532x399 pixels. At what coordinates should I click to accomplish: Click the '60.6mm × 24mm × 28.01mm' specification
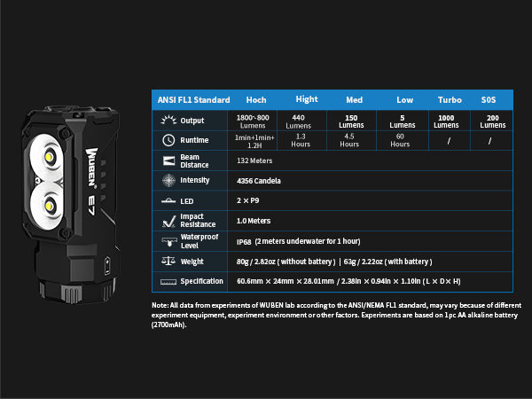286,281
